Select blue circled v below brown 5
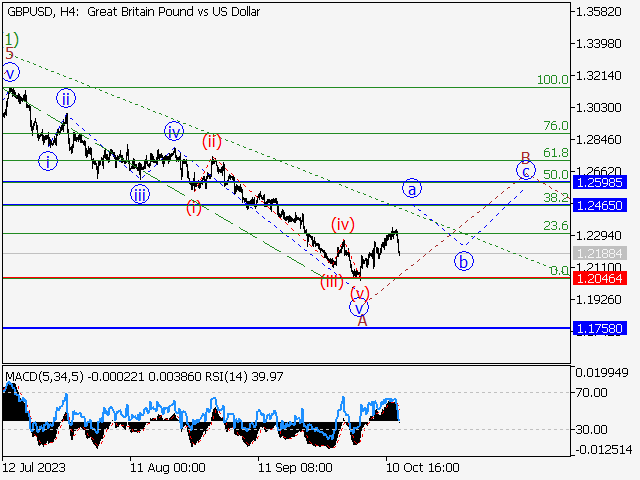This screenshot has height=480, width=640. pyautogui.click(x=10, y=73)
